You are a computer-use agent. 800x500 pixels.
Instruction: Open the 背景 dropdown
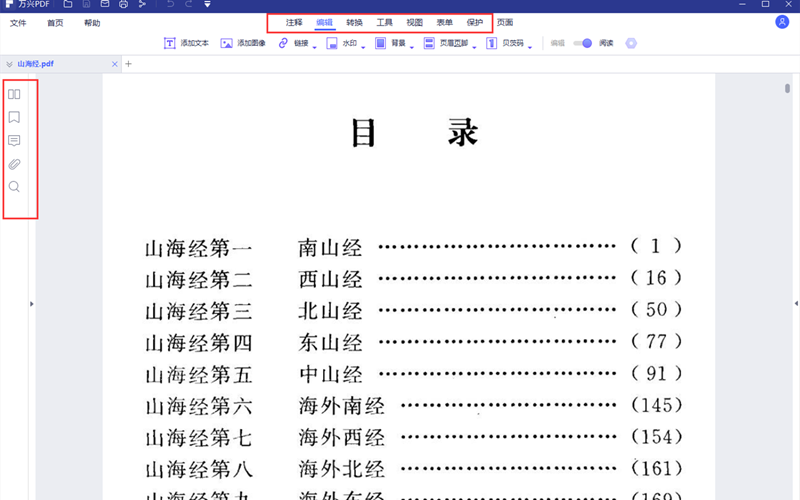point(411,46)
